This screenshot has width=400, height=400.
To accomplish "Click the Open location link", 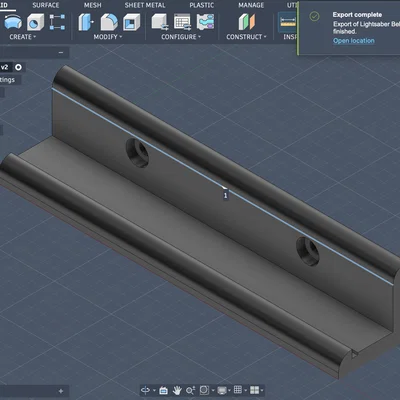I will tap(354, 41).
